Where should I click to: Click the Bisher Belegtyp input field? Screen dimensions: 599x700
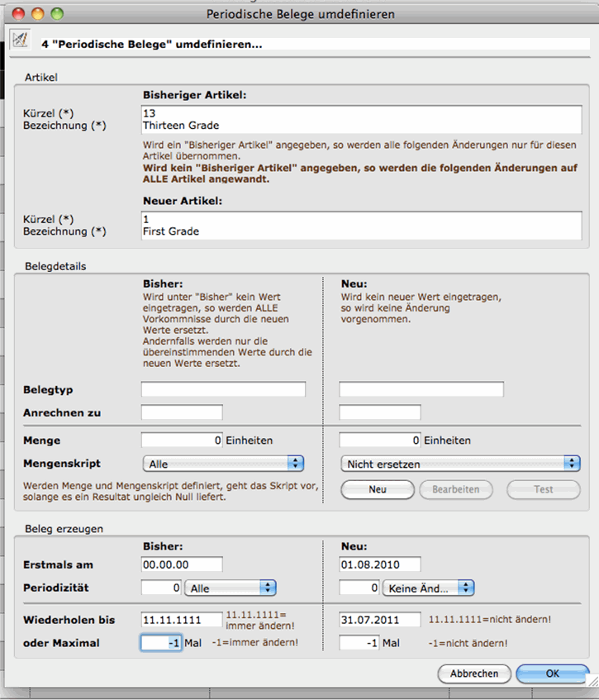click(223, 389)
